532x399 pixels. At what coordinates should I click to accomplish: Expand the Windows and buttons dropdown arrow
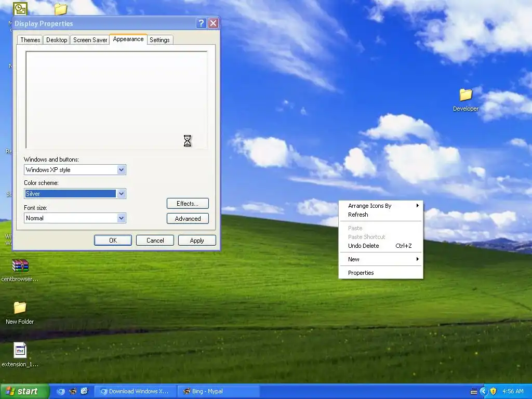(121, 170)
